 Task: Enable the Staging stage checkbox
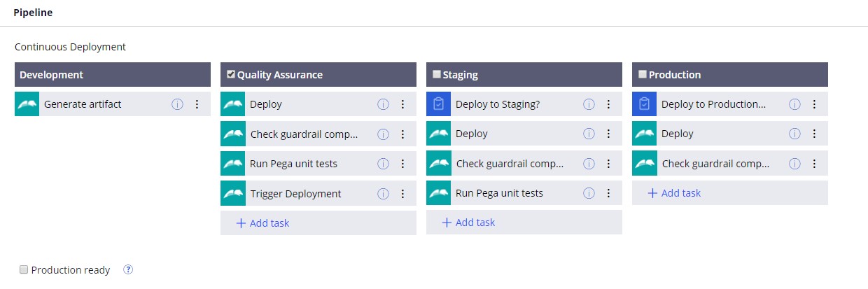(437, 75)
